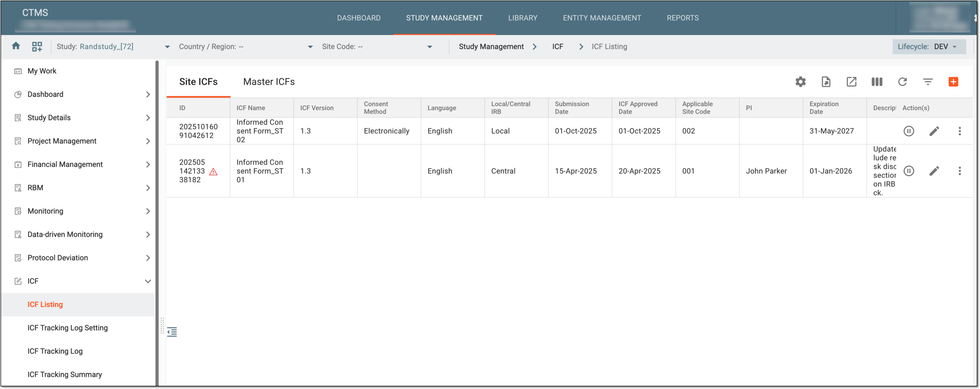Open LIBRARY top menu
This screenshot has width=980, height=389.
(523, 18)
